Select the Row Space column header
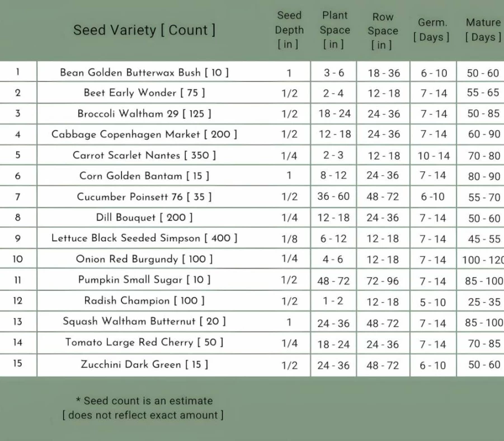The image size is (504, 441). [x=383, y=31]
